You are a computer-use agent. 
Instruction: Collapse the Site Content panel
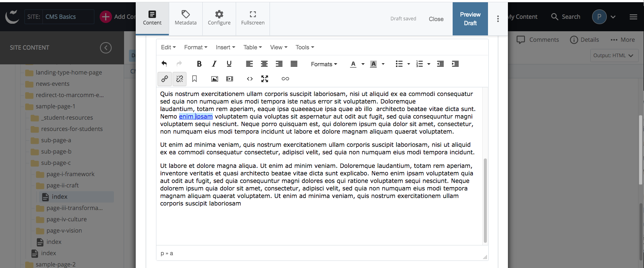point(106,48)
